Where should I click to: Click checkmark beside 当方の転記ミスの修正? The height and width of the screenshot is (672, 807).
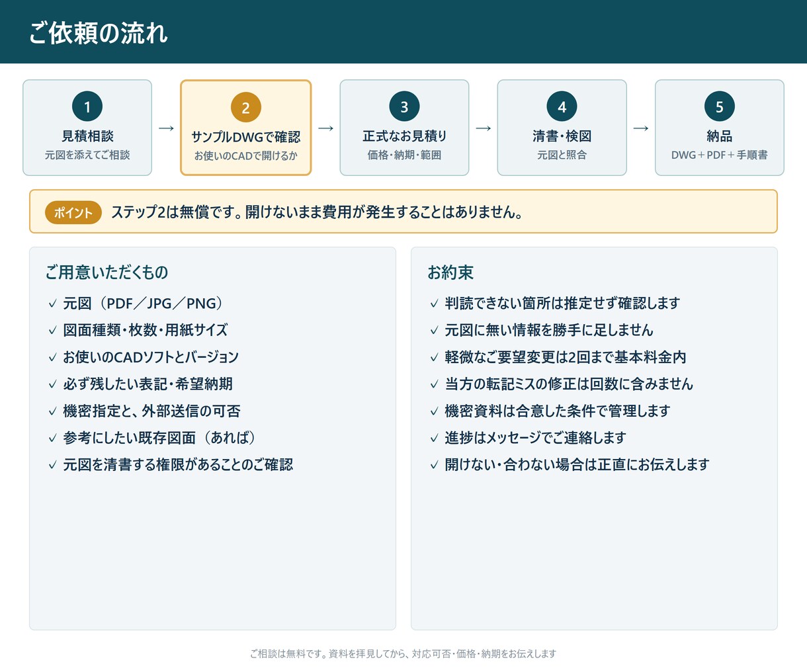(x=434, y=384)
